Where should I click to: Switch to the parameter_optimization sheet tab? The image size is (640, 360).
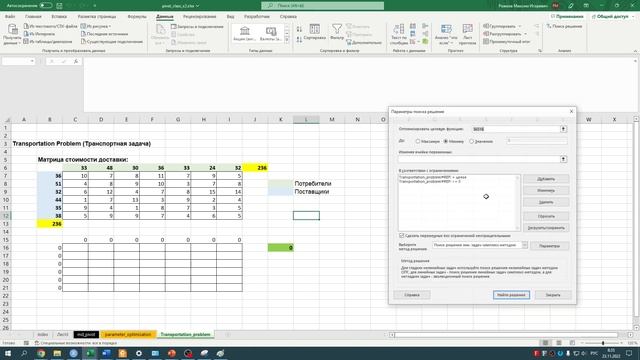(128, 334)
